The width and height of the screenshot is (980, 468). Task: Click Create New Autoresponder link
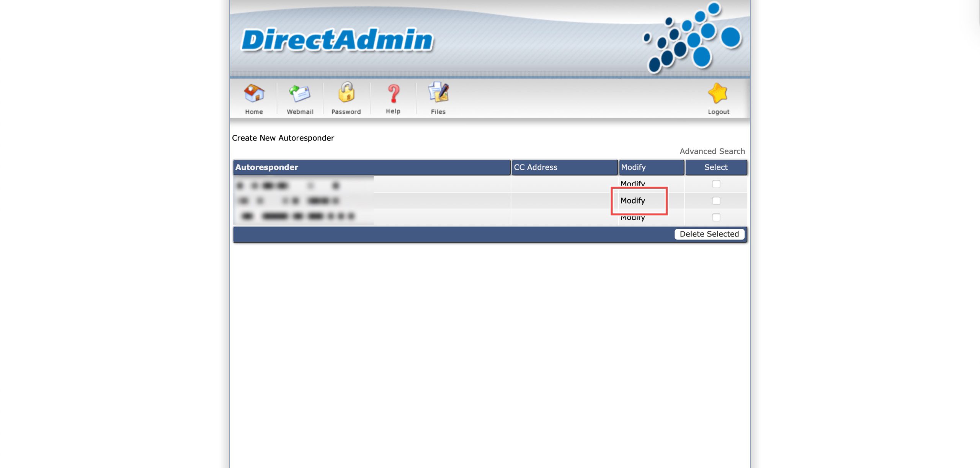[x=283, y=138]
